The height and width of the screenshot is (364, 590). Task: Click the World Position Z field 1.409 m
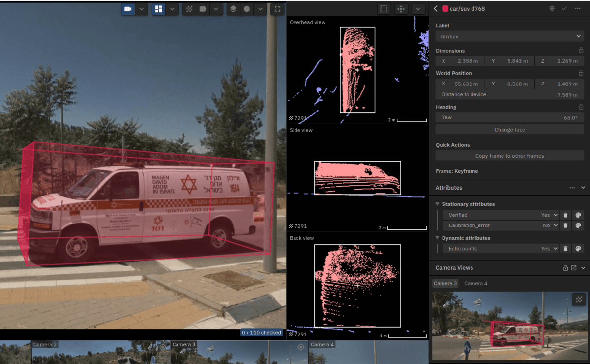pyautogui.click(x=560, y=84)
